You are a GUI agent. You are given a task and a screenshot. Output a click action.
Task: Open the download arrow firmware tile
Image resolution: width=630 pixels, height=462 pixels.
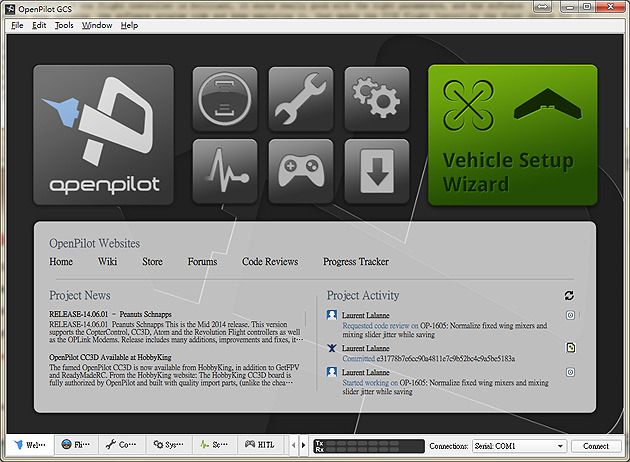click(376, 171)
